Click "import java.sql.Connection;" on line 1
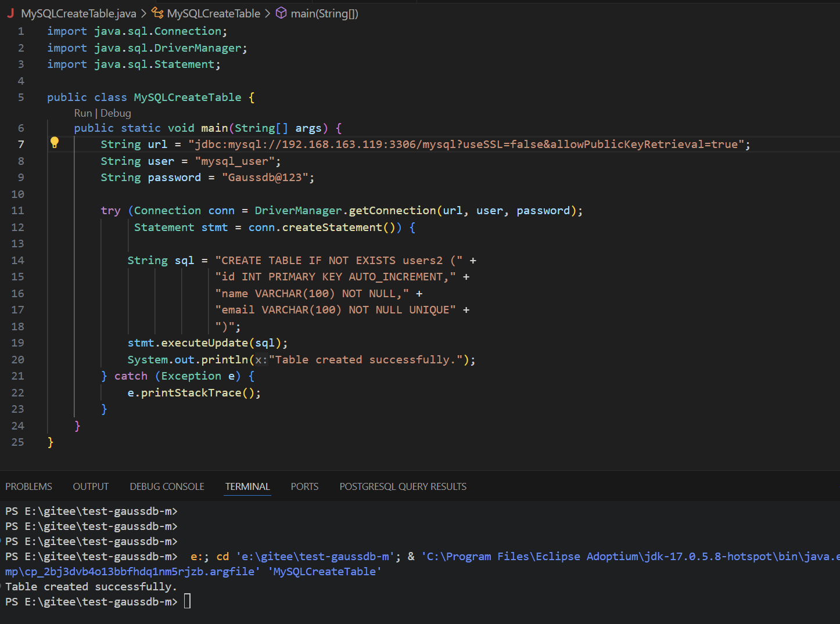 coord(137,31)
